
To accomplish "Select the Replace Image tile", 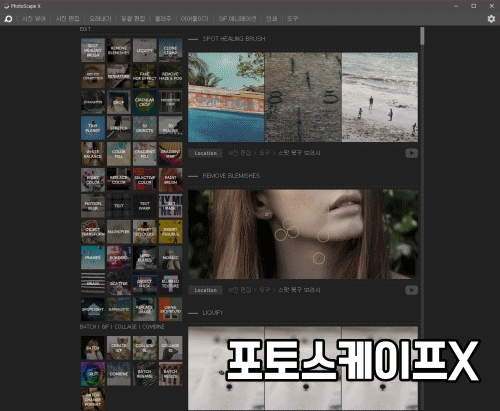I will click(145, 309).
